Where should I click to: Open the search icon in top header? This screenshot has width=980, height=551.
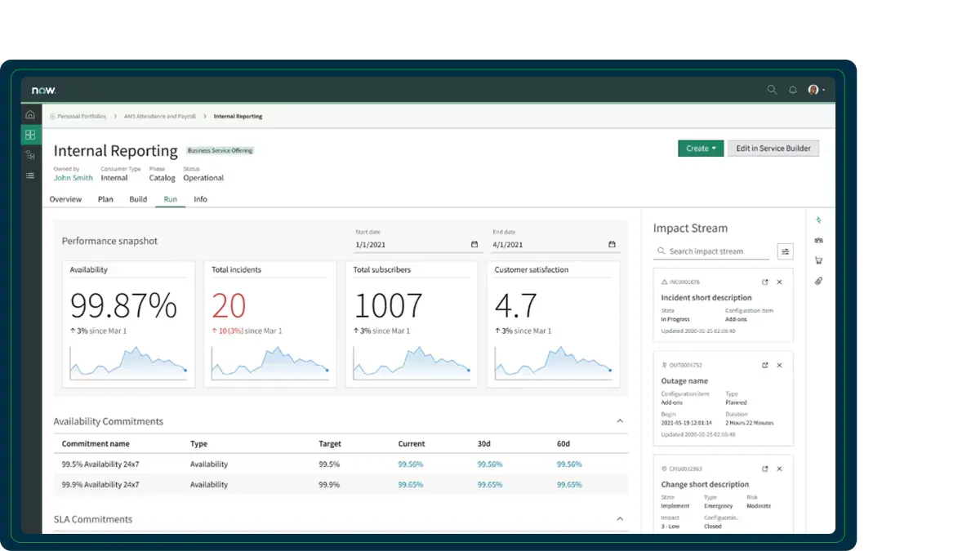772,90
